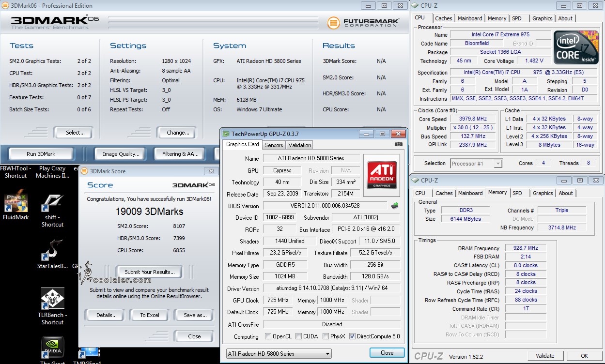Click the 1280 x 1024 resolution setting
The width and height of the screenshot is (605, 364).
tap(176, 61)
